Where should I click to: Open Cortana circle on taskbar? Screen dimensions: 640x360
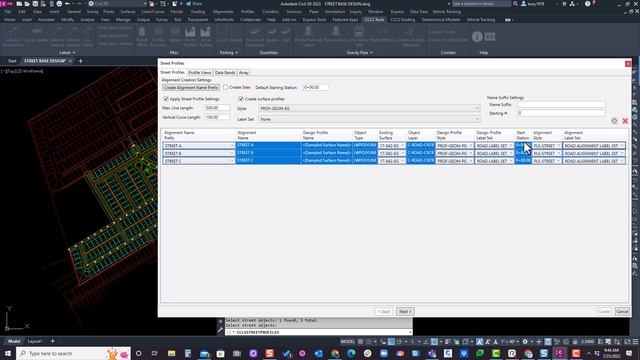click(x=138, y=353)
